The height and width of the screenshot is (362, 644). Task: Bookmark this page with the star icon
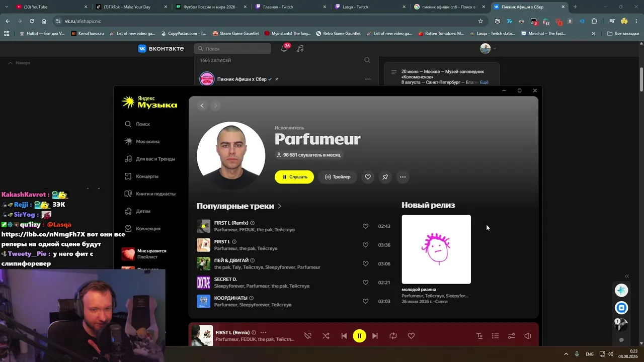[x=480, y=21]
